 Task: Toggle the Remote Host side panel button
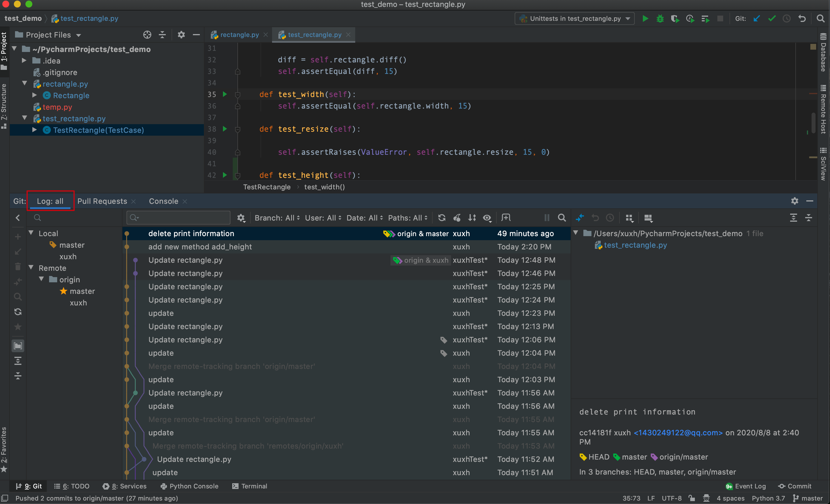point(824,109)
